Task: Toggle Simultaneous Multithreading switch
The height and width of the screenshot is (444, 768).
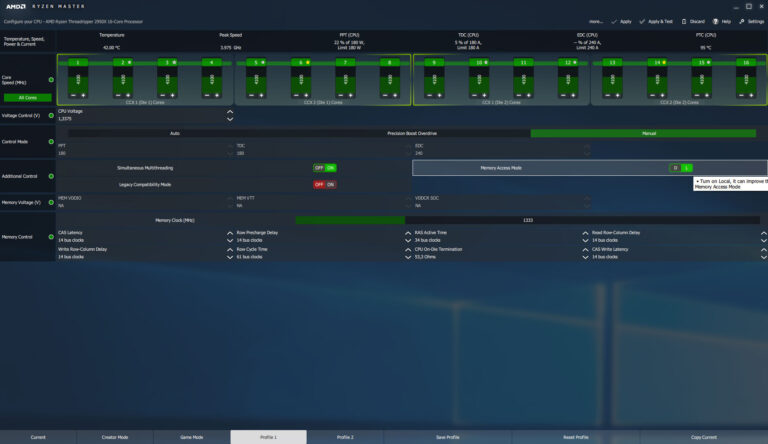Action: tap(324, 168)
